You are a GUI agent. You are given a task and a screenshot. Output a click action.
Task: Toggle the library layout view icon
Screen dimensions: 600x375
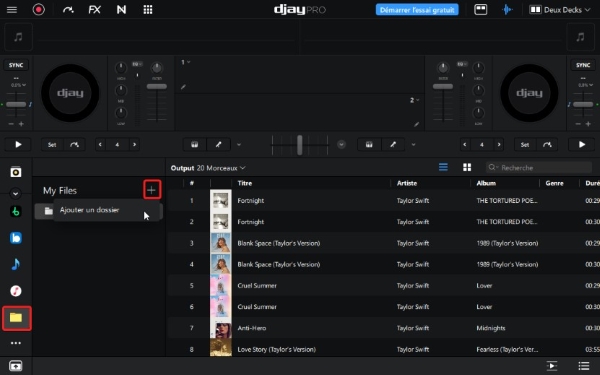[481, 10]
